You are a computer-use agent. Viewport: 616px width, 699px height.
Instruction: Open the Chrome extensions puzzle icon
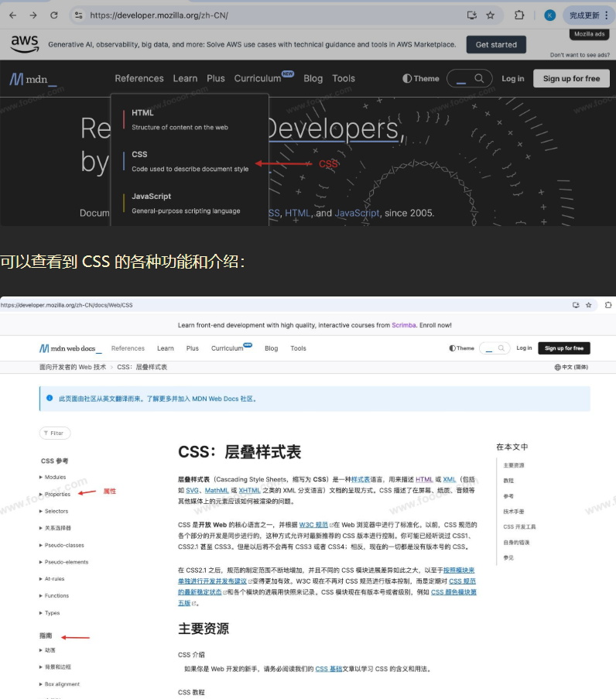[x=519, y=15]
